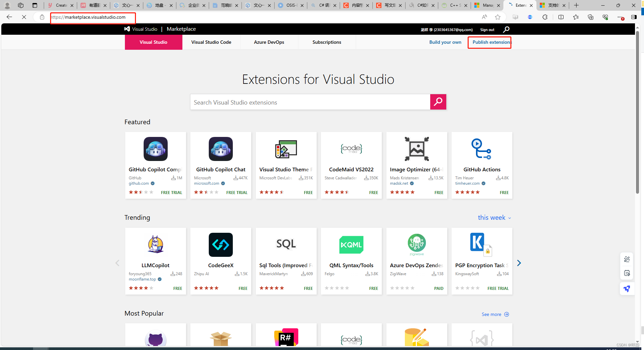The width and height of the screenshot is (644, 350).
Task: Open tab actions menu icon
Action: tap(35, 5)
